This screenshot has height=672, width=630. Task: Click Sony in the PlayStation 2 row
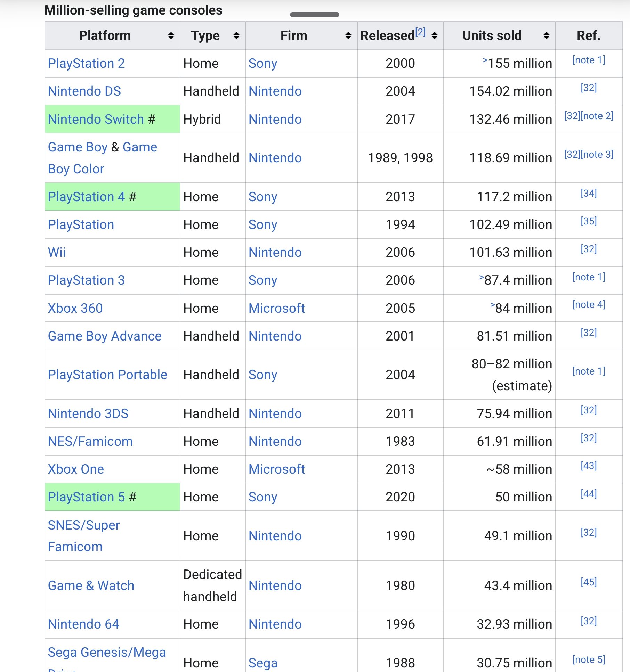point(263,63)
